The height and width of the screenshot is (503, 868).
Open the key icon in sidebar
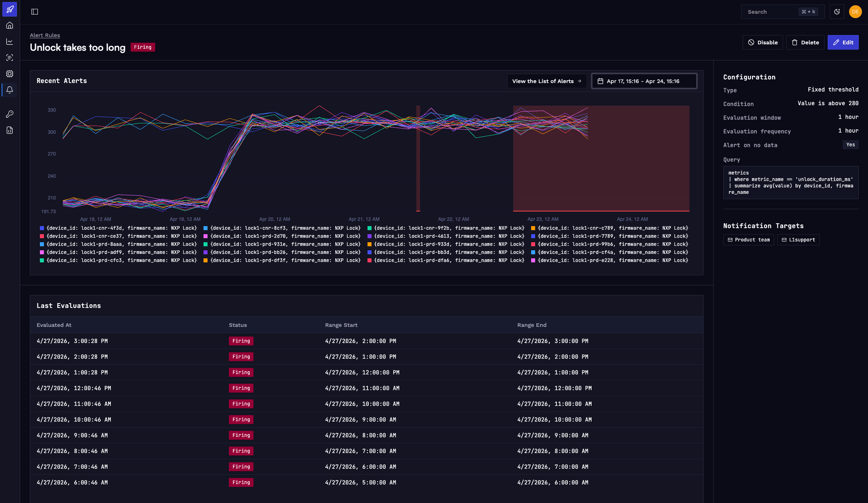pyautogui.click(x=10, y=114)
